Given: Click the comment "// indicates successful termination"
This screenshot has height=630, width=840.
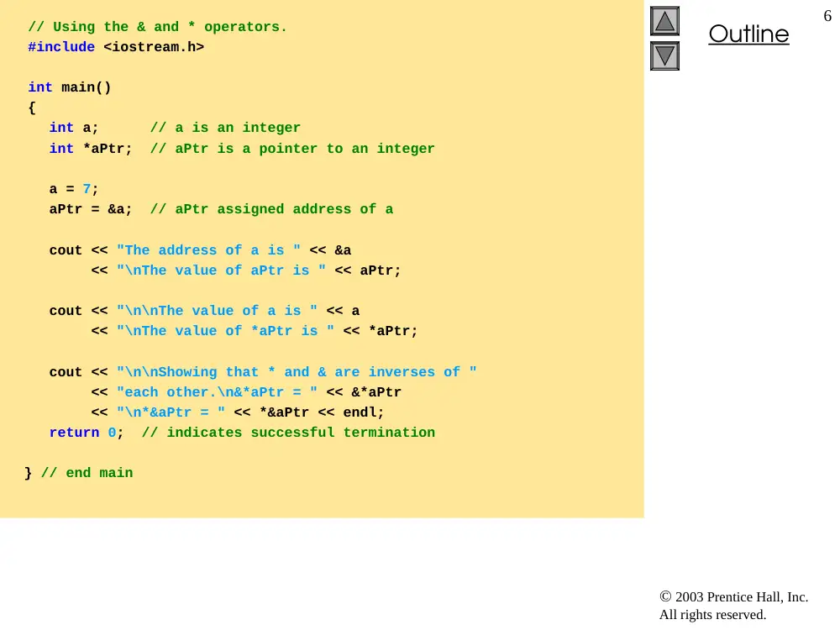Looking at the screenshot, I should point(288,433).
